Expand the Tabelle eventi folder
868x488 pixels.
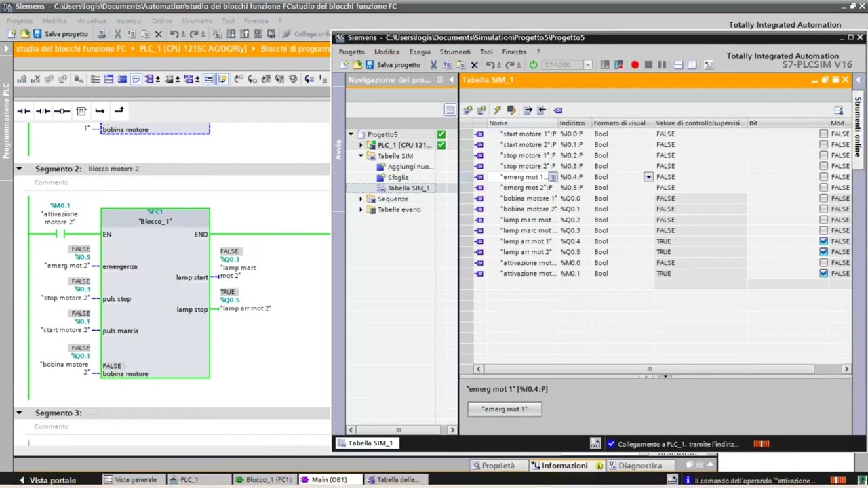click(361, 210)
